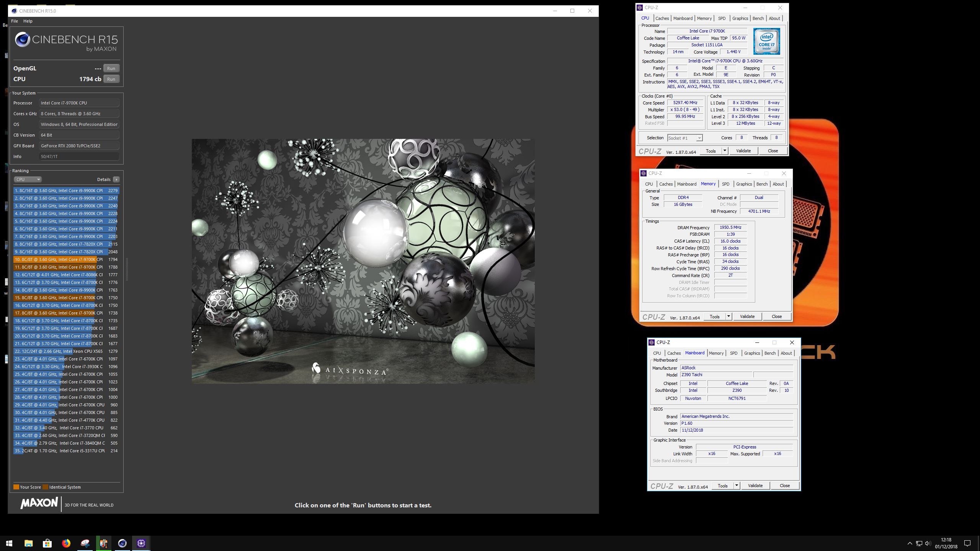This screenshot has height=551, width=980.
Task: Expand the ranking Details arrow
Action: pyautogui.click(x=116, y=179)
